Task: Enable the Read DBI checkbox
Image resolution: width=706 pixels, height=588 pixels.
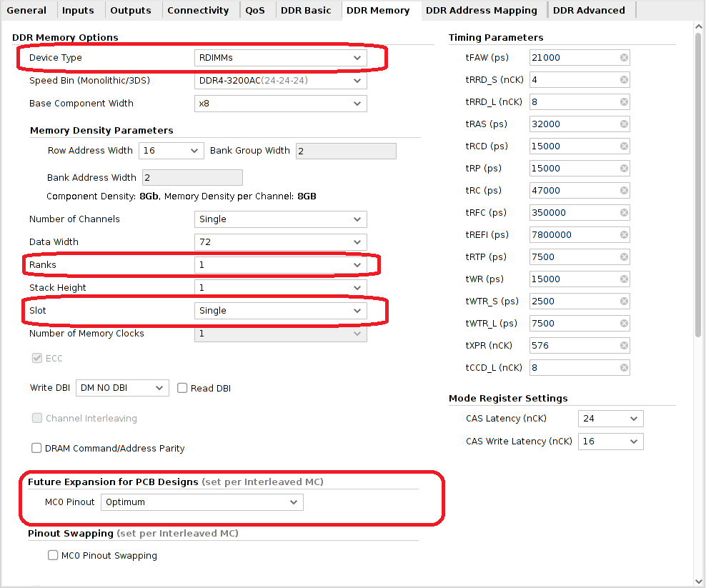Action: [x=182, y=389]
